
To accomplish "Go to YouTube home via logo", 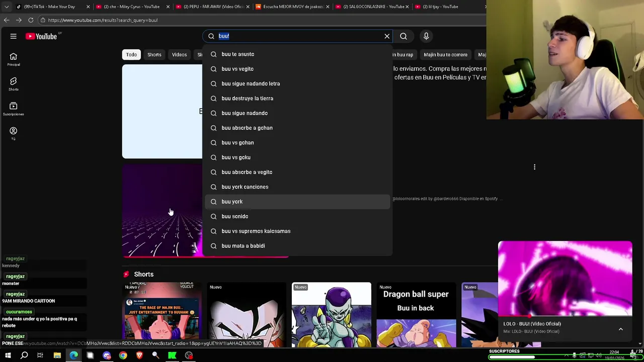I will (x=41, y=36).
